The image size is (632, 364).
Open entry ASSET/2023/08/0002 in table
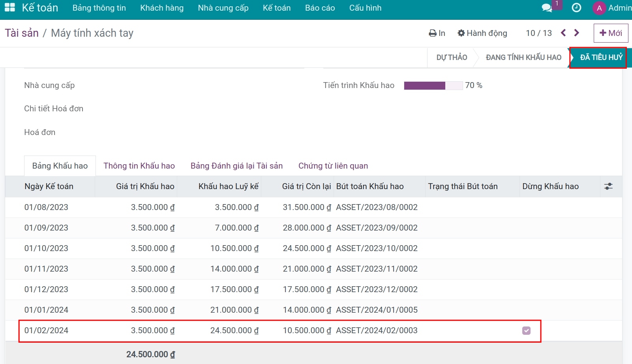click(377, 207)
